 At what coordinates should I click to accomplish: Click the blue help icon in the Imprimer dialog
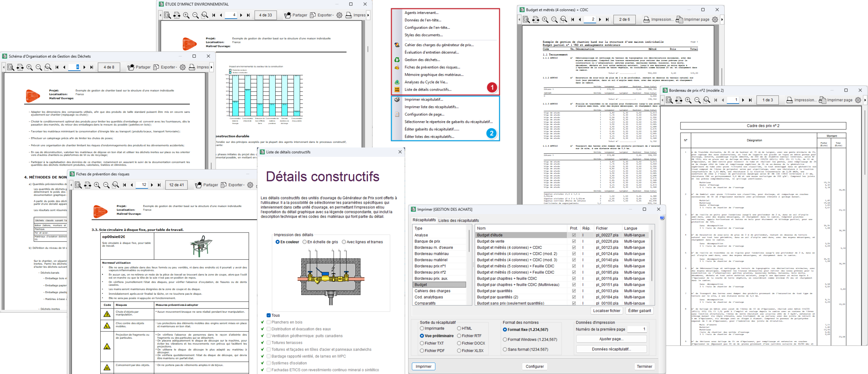[x=662, y=218]
